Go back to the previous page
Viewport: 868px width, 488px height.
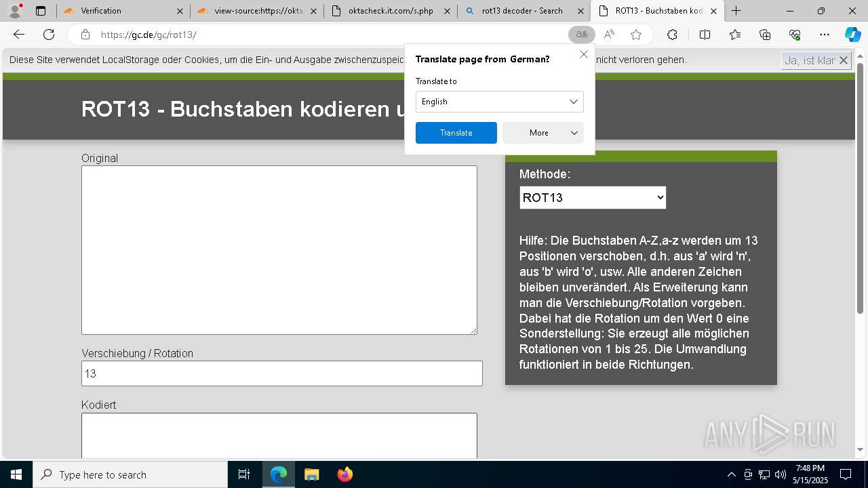19,35
